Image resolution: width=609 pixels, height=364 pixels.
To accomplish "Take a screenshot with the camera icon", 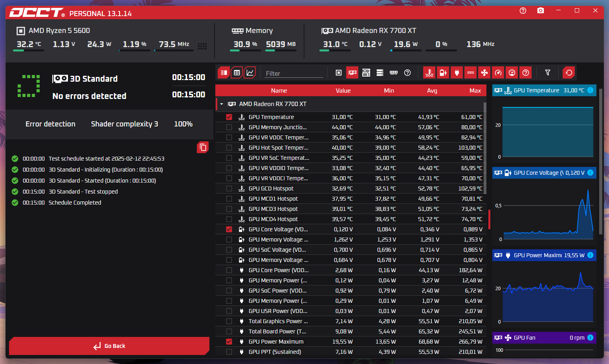I will pyautogui.click(x=541, y=11).
